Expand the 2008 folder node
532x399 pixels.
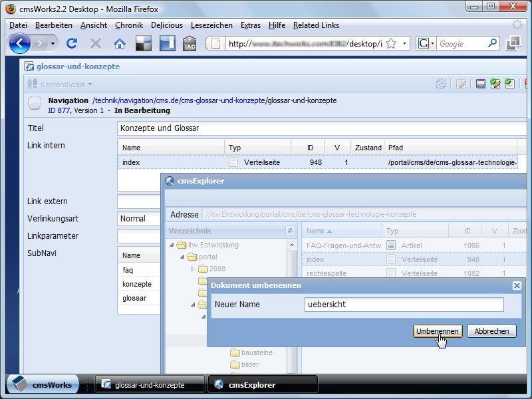192,269
